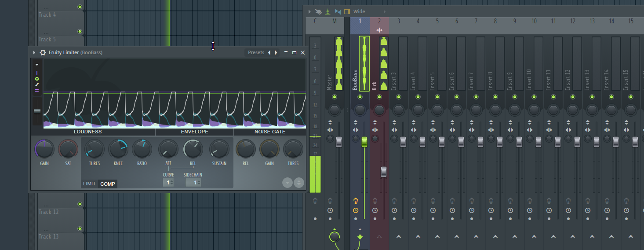Click pan knob on Kick mixer track
644x250 pixels.
pos(379,110)
